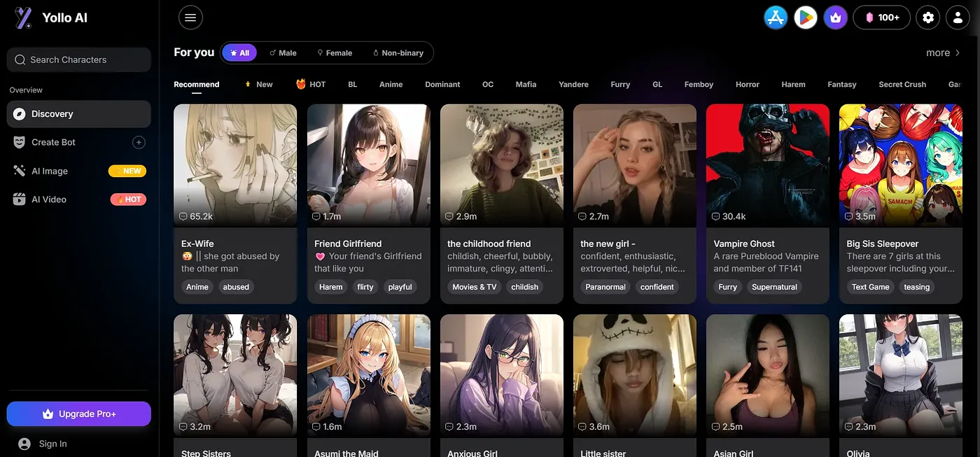Viewport: 980px width, 457px height.
Task: Click the crown icon in Upgrade Pro+
Action: (x=48, y=414)
